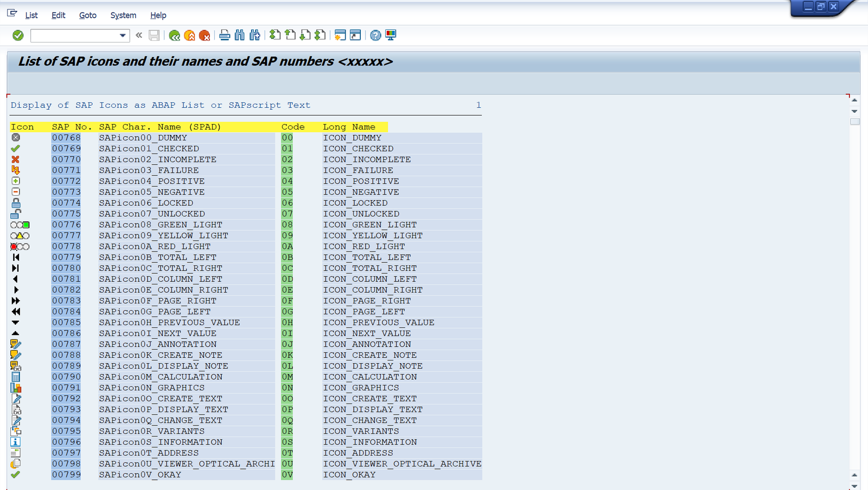Screen dimensions: 868x490
Task: Open the Help menu
Action: click(158, 15)
